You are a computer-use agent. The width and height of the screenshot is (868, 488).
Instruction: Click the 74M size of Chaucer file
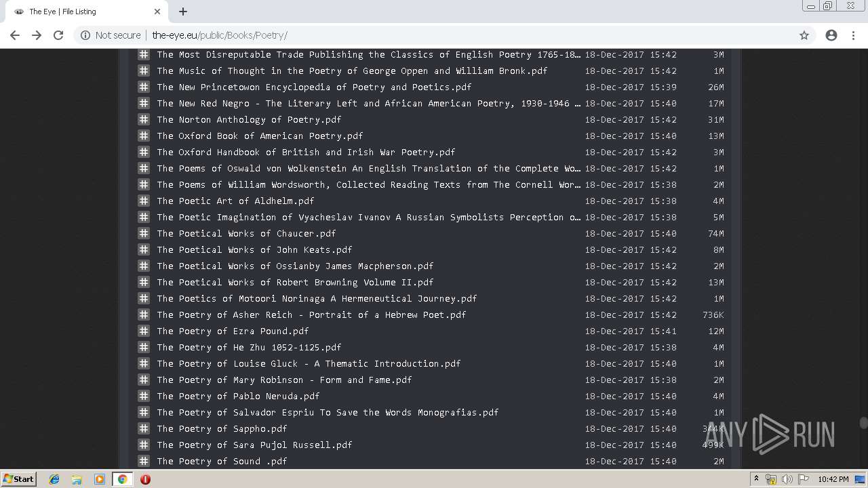click(x=716, y=234)
